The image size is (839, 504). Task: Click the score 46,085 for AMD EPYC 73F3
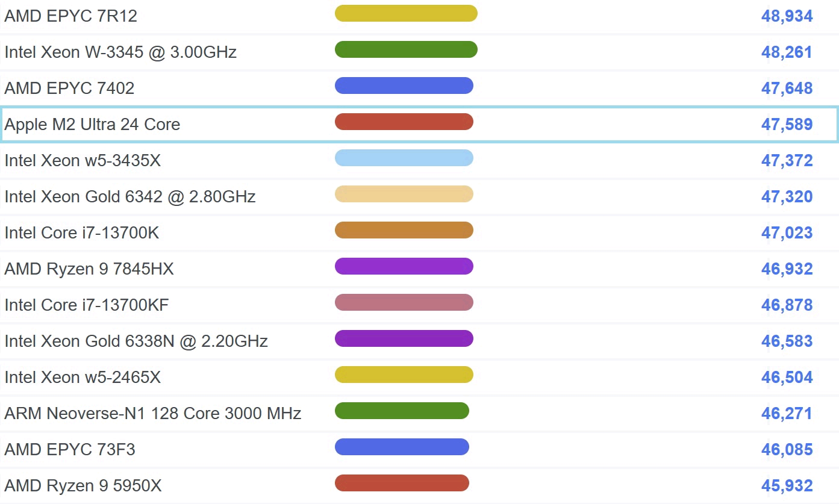tap(787, 450)
